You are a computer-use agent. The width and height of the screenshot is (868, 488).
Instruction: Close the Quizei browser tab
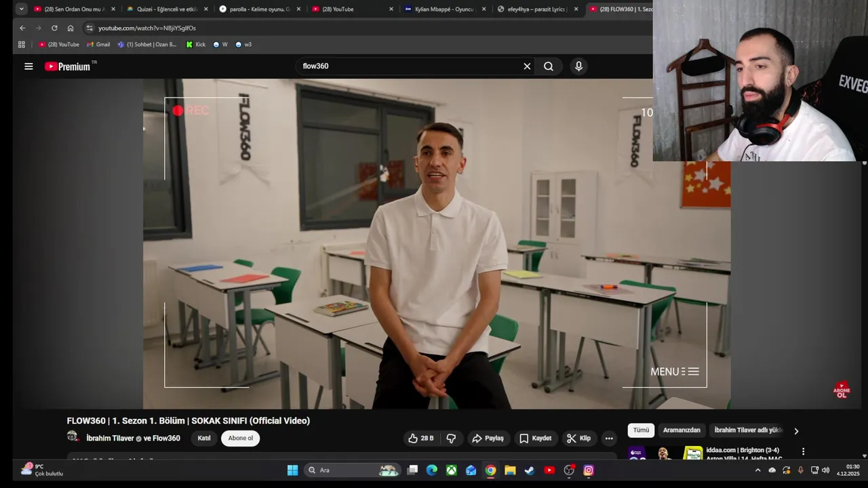tap(206, 9)
